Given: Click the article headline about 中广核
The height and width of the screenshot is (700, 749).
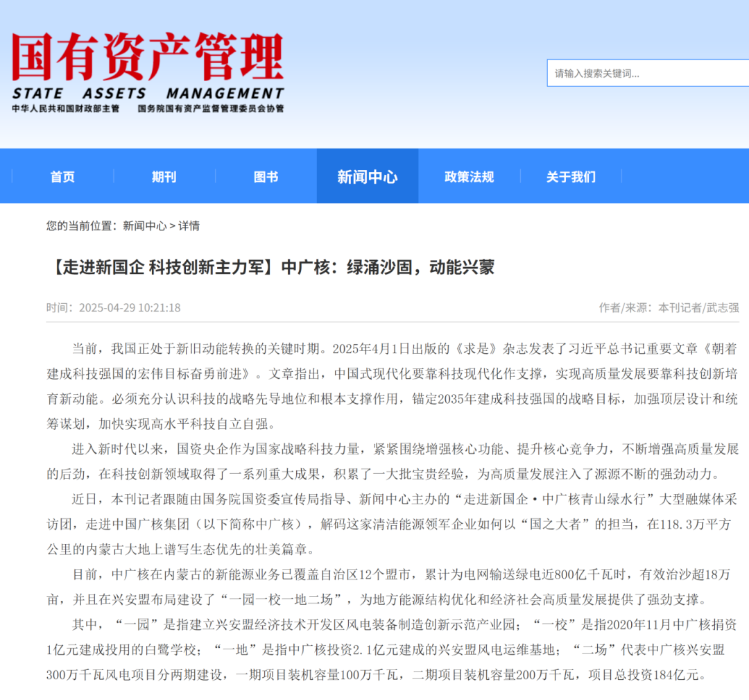Looking at the screenshot, I should pyautogui.click(x=270, y=267).
